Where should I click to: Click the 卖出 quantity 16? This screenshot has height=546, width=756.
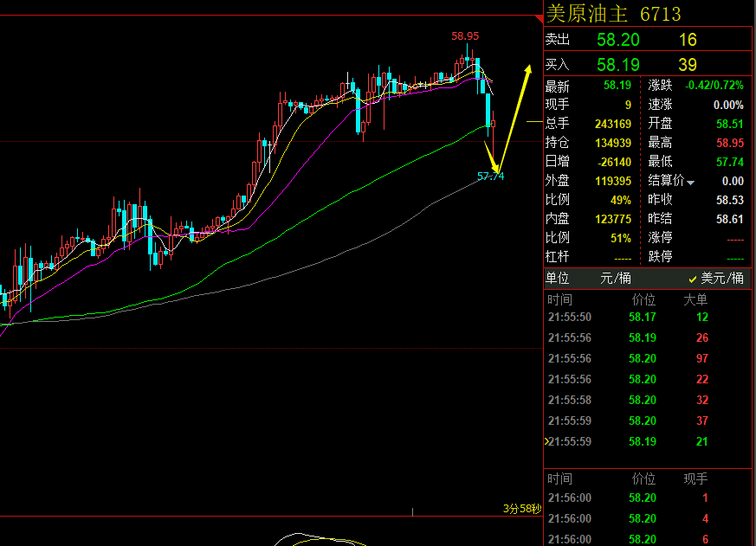pyautogui.click(x=688, y=40)
